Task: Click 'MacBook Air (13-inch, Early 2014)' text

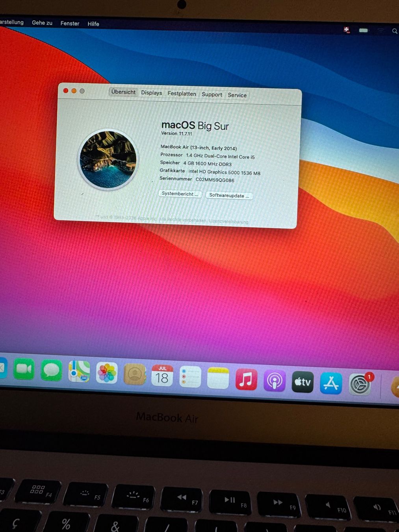Action: point(199,147)
